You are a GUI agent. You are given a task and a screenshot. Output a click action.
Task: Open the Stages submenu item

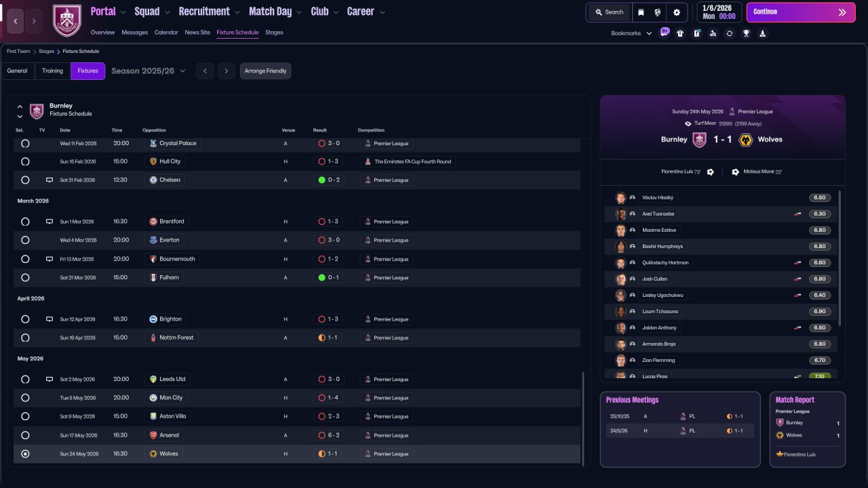click(x=274, y=33)
